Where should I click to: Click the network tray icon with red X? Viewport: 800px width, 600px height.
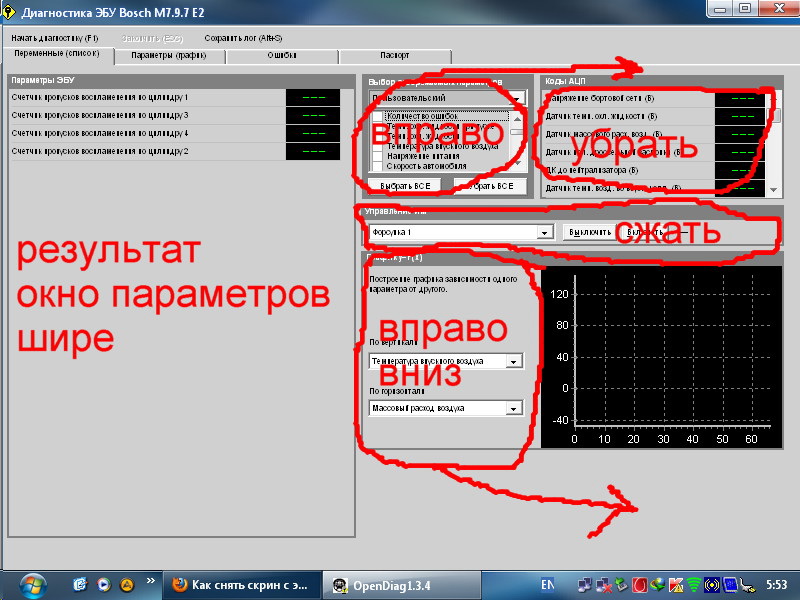click(604, 585)
